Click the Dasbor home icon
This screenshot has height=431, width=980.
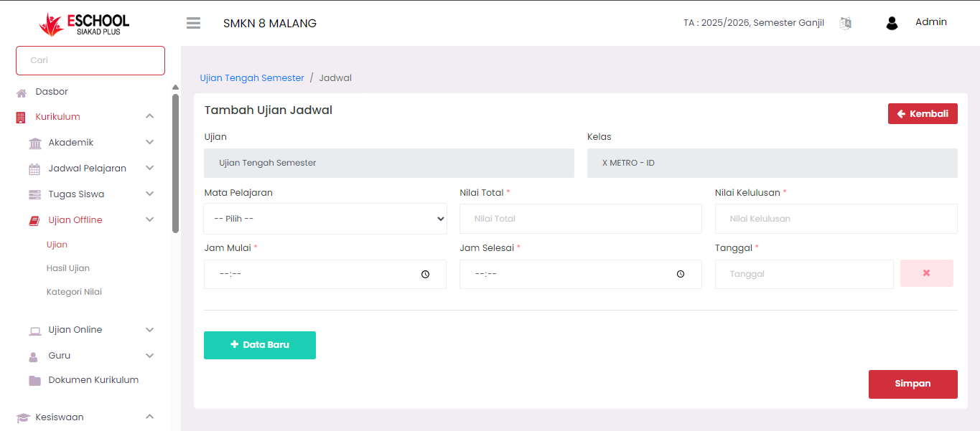[x=22, y=93]
